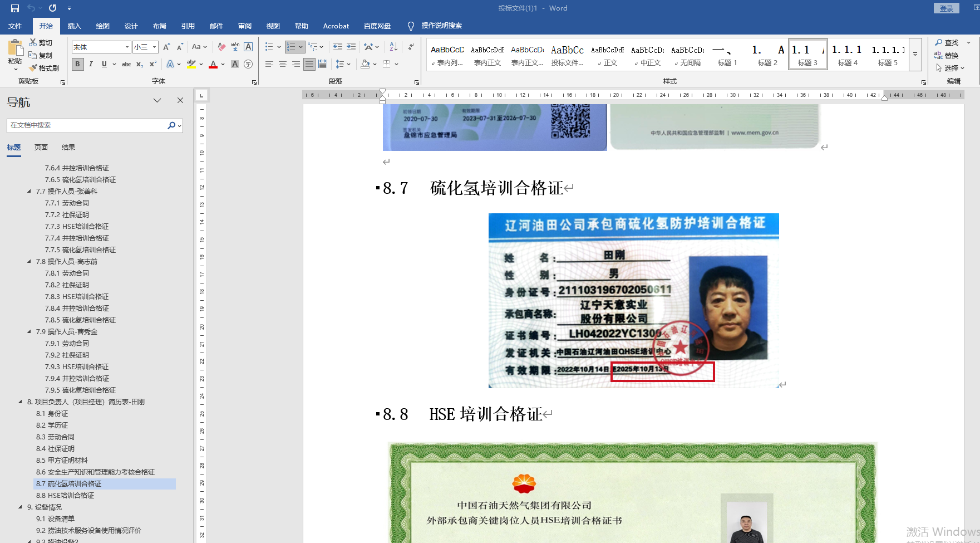Save the document with the floppy disk icon
Image resolution: width=980 pixels, height=543 pixels.
pos(15,8)
